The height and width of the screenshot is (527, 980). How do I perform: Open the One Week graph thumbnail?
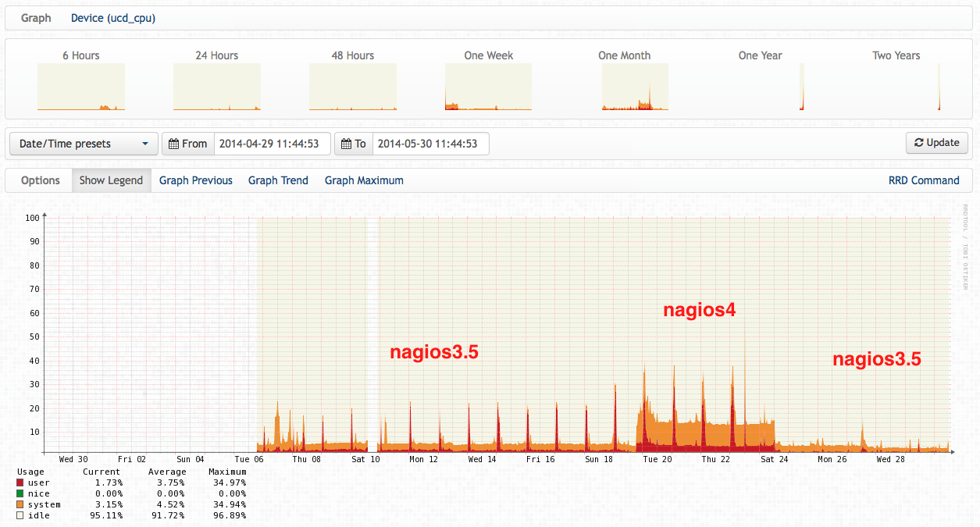pyautogui.click(x=488, y=87)
